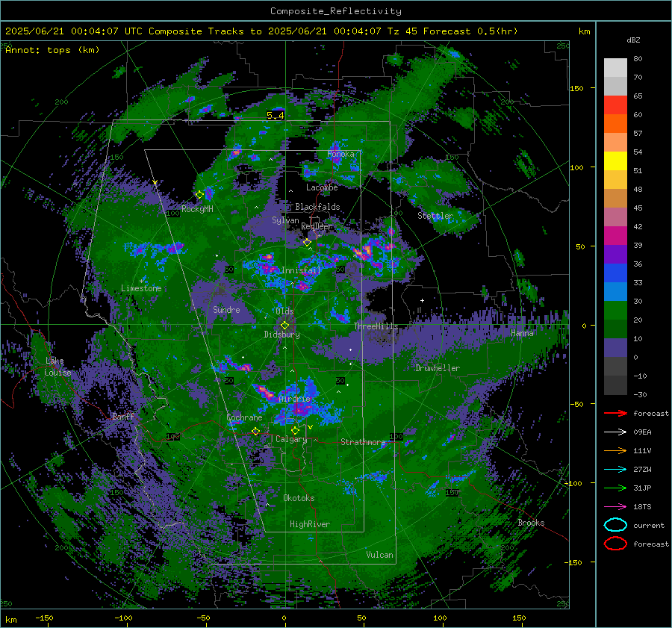Click the HighRiver label
The image size is (672, 628).
pos(310,524)
